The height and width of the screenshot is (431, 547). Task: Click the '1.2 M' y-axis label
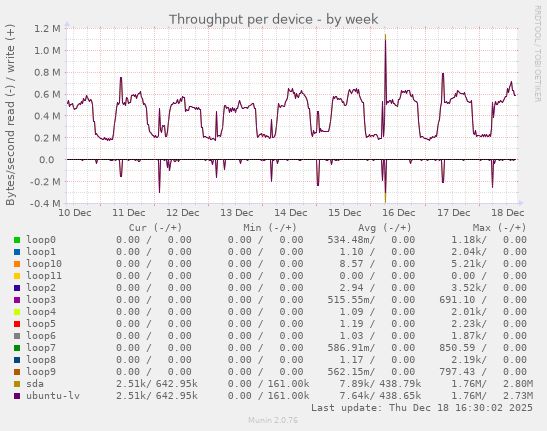click(x=47, y=29)
